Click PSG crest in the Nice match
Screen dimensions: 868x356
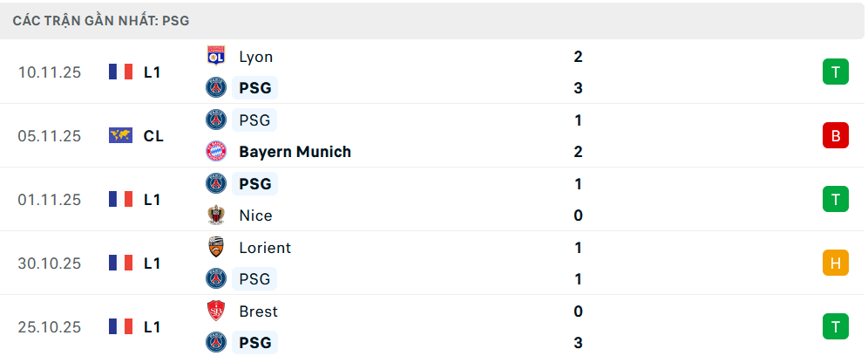point(215,184)
